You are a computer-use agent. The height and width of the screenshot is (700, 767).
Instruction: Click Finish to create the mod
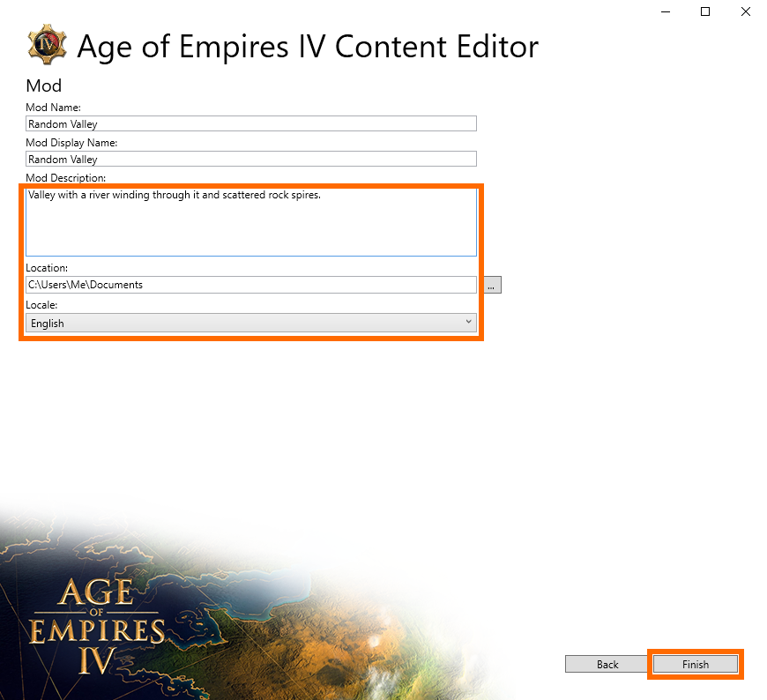pos(695,664)
